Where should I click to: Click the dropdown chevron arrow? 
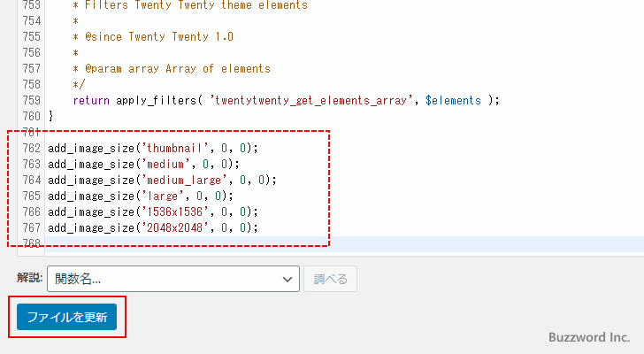[x=287, y=280]
